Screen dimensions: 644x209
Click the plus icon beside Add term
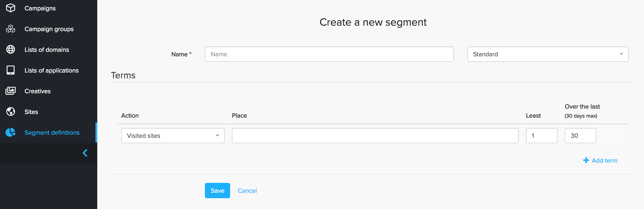tap(586, 160)
